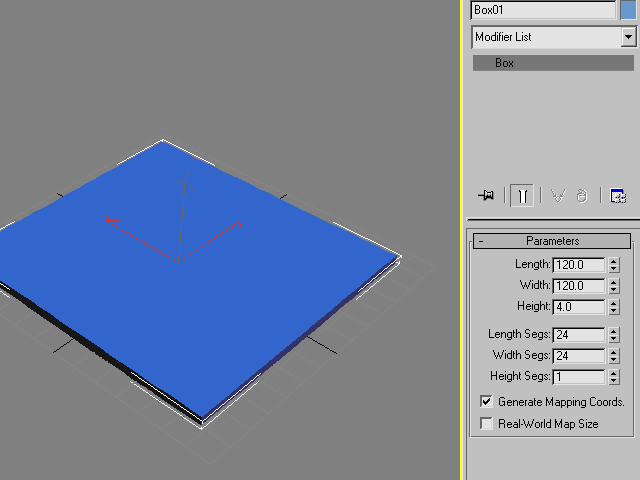
Task: Open Configure Modifier Sets icon
Action: [618, 196]
